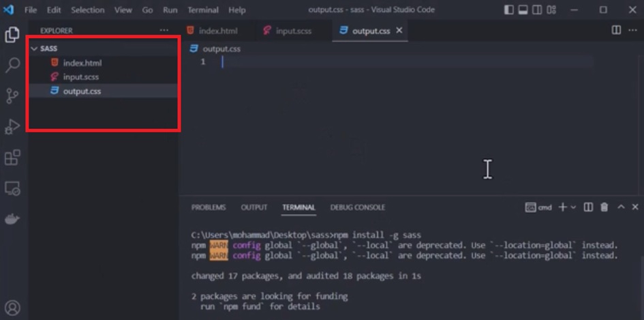644x320 pixels.
Task: Open the View menu
Action: pyautogui.click(x=123, y=10)
